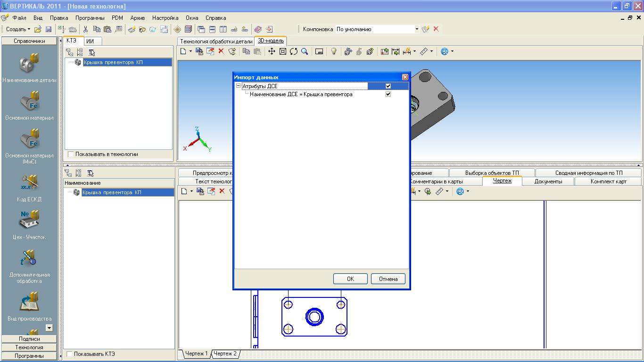Open the Создать dropdown button
The width and height of the screenshot is (644, 362).
pyautogui.click(x=18, y=29)
